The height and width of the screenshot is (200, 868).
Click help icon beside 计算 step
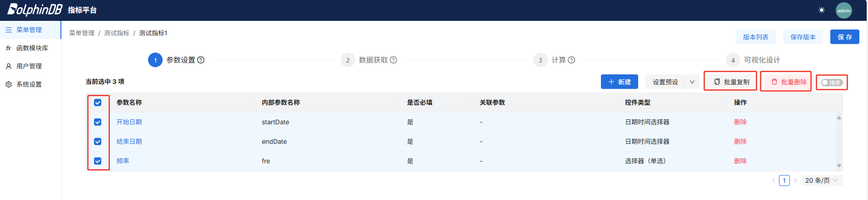tap(571, 60)
